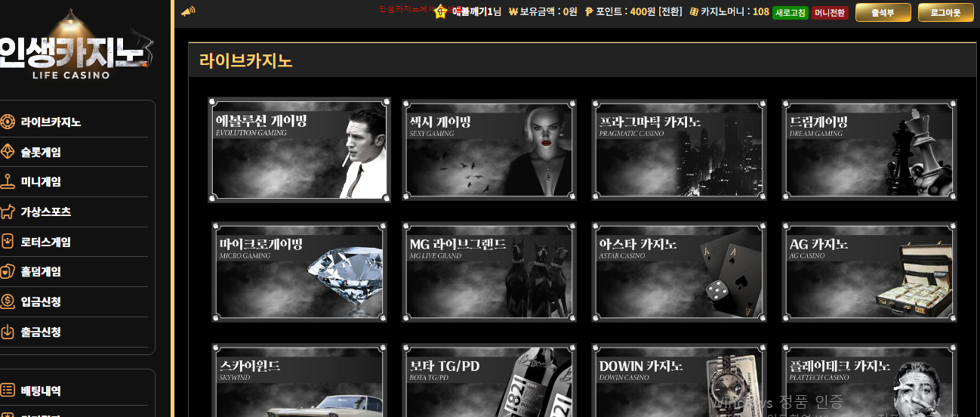Viewport: 980px width, 417px height.
Task: Click the 입금신청 coin icon
Action: 8,301
